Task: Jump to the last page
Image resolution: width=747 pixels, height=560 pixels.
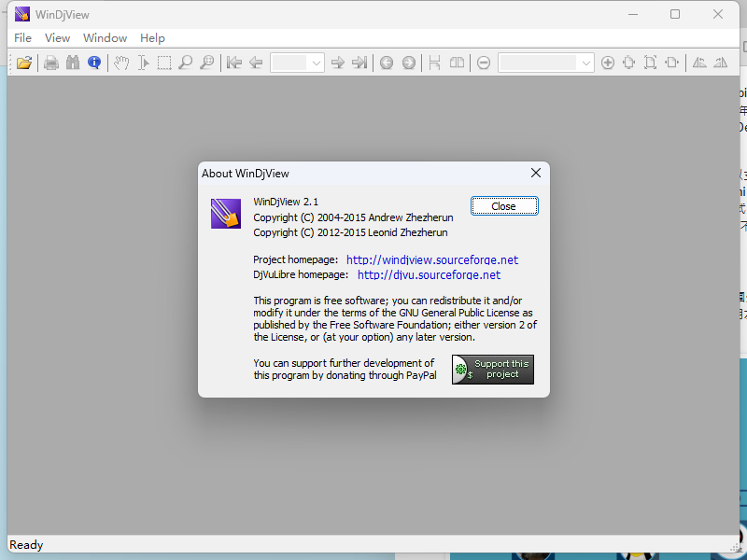Action: pos(359,63)
